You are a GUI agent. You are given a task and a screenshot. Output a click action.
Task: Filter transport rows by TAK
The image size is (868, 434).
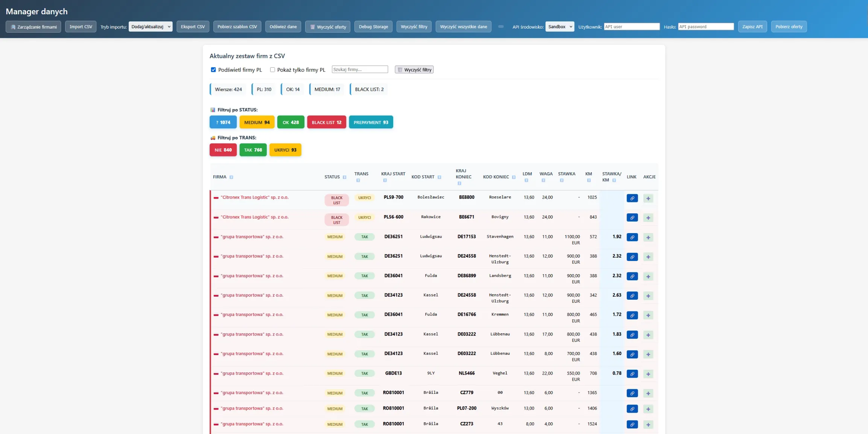253,150
